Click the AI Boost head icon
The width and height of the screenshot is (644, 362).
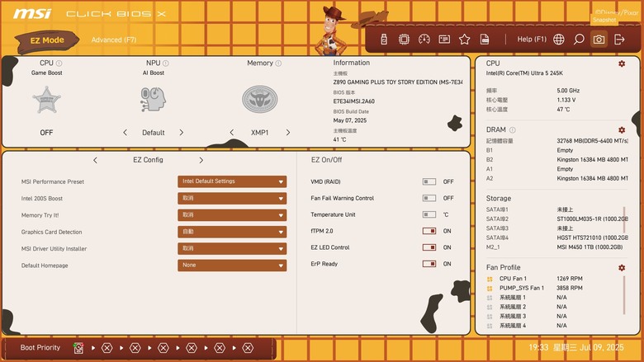[154, 99]
